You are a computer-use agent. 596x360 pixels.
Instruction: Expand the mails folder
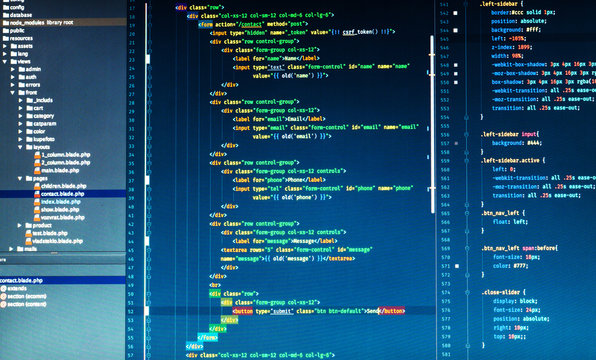tap(11, 249)
